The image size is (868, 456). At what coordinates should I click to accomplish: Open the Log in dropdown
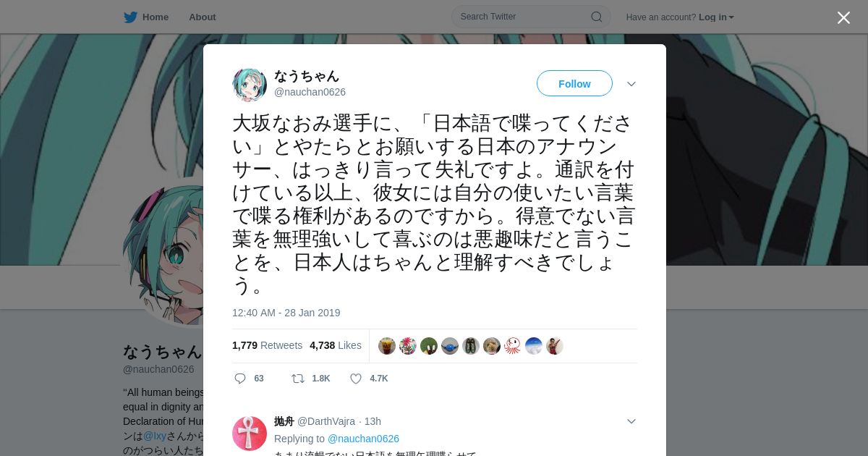716,17
